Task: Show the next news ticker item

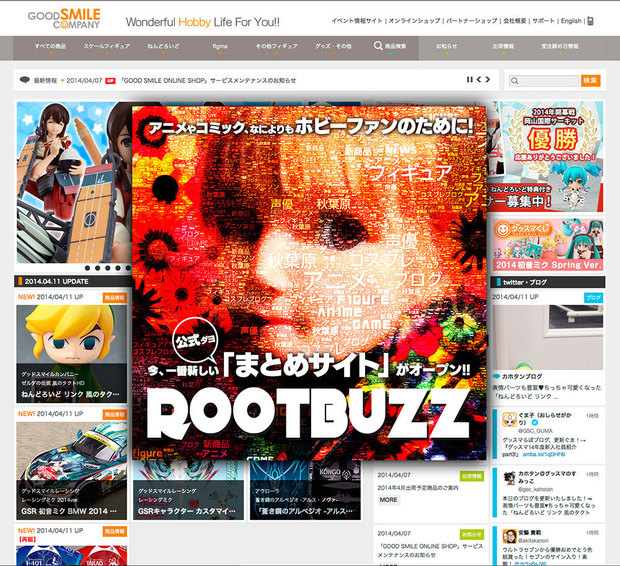Action: point(489,80)
